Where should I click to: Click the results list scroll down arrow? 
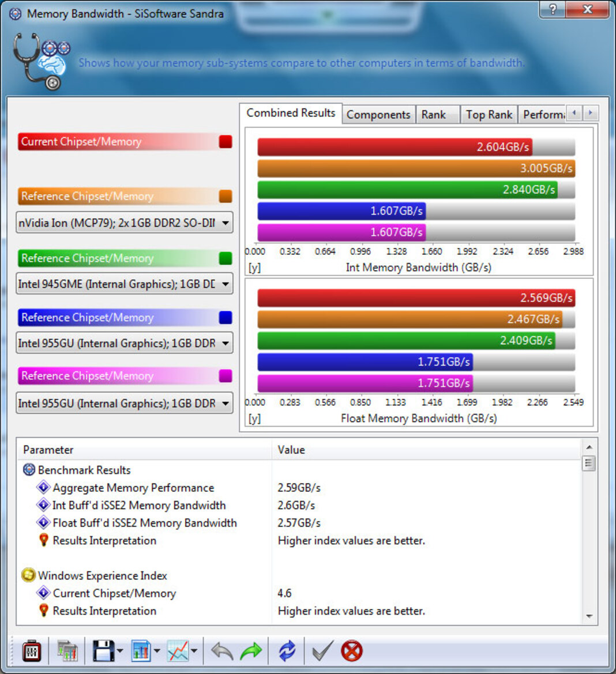pos(589,616)
